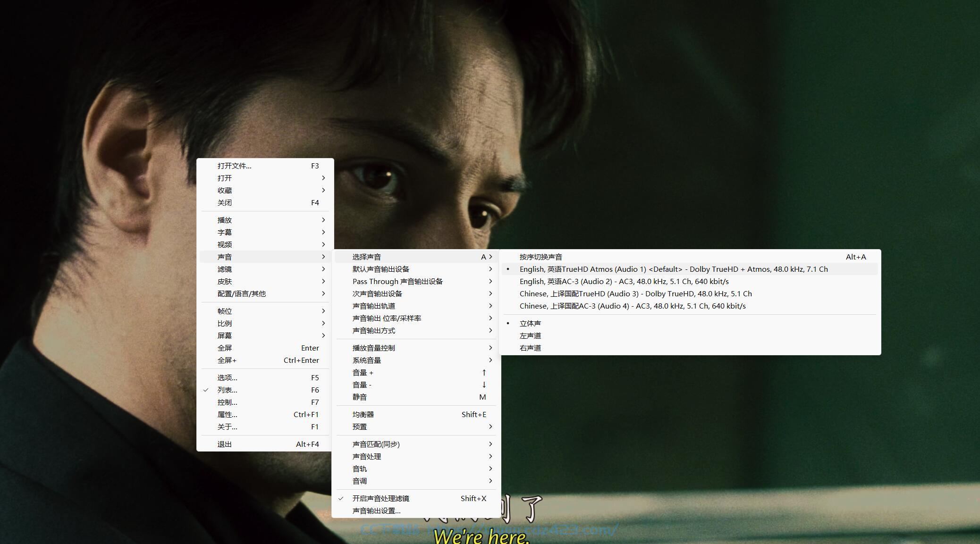This screenshot has height=544, width=980.
Task: Open 均衡器 equalizer entry
Action: 416,414
